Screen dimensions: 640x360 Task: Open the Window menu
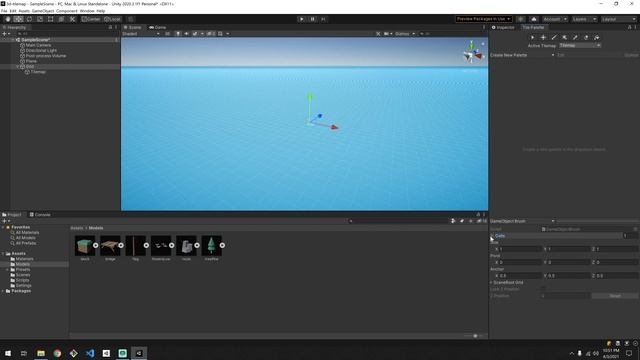tap(87, 11)
